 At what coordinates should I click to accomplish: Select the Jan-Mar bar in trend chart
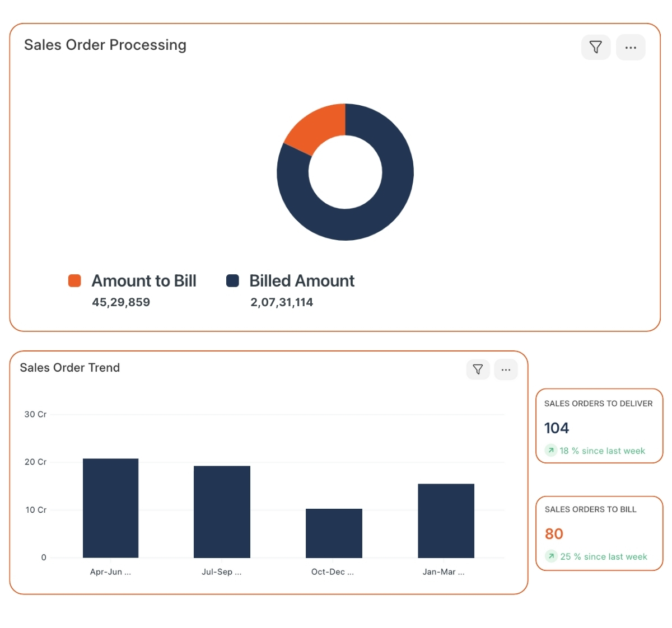pyautogui.click(x=446, y=521)
